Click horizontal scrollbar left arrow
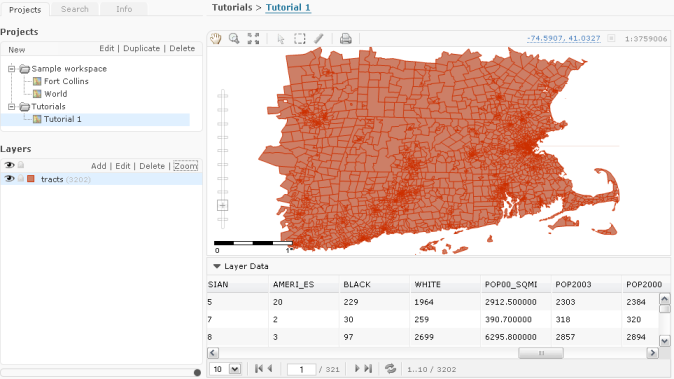 click(x=213, y=353)
